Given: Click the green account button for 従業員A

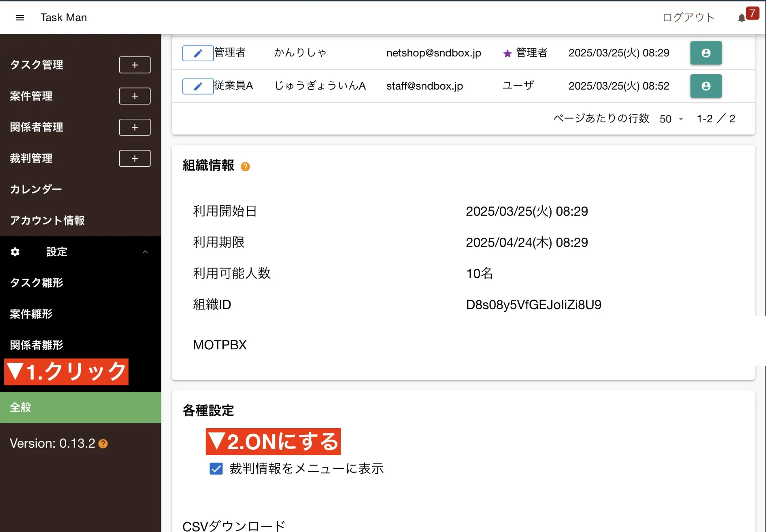Looking at the screenshot, I should 705,86.
